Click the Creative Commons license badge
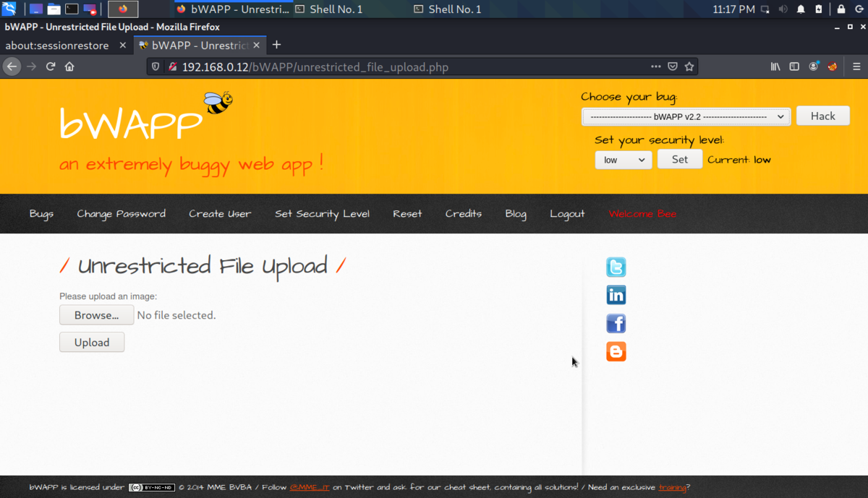 tap(152, 487)
